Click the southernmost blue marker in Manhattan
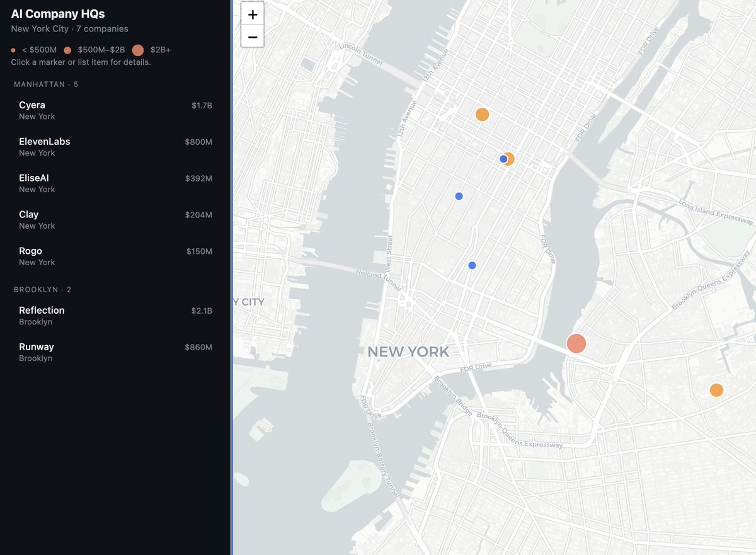This screenshot has width=756, height=555. [x=472, y=265]
